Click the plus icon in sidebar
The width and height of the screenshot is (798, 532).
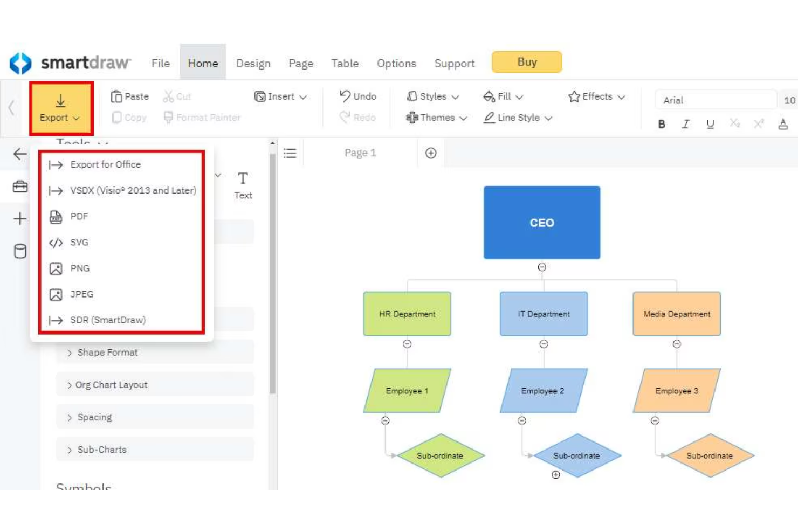coord(20,219)
